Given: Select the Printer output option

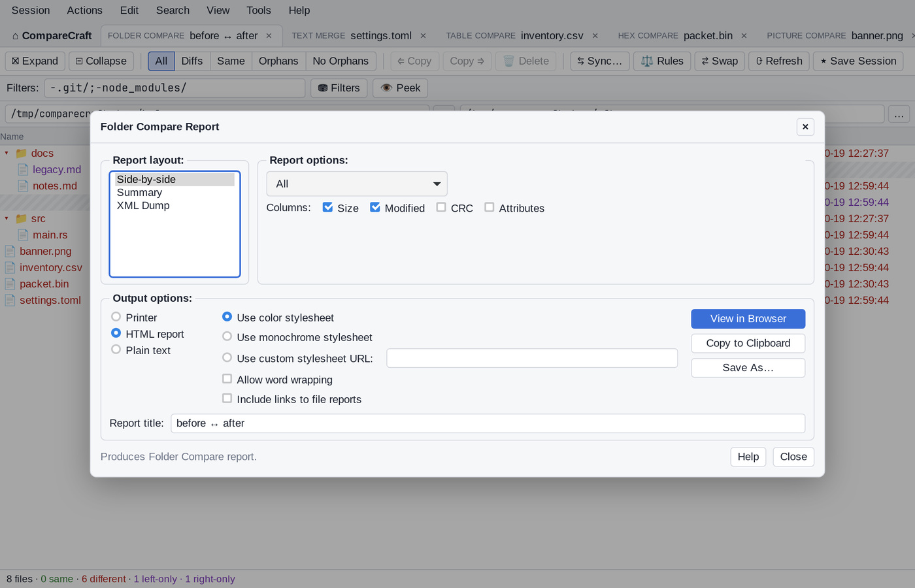Looking at the screenshot, I should tap(116, 317).
